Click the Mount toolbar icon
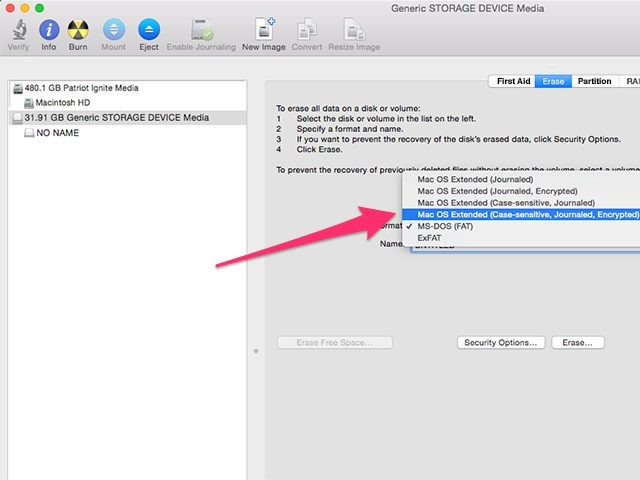The height and width of the screenshot is (480, 640). tap(114, 30)
